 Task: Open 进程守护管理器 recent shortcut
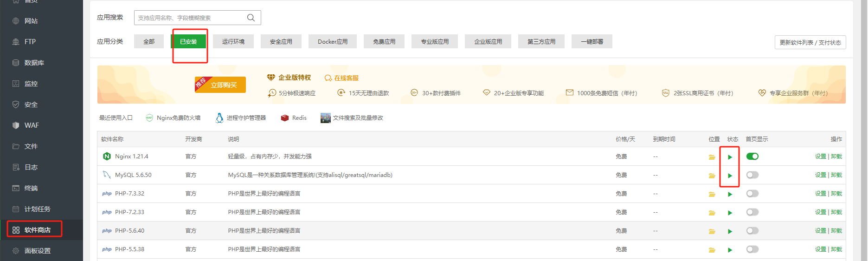pyautogui.click(x=241, y=118)
